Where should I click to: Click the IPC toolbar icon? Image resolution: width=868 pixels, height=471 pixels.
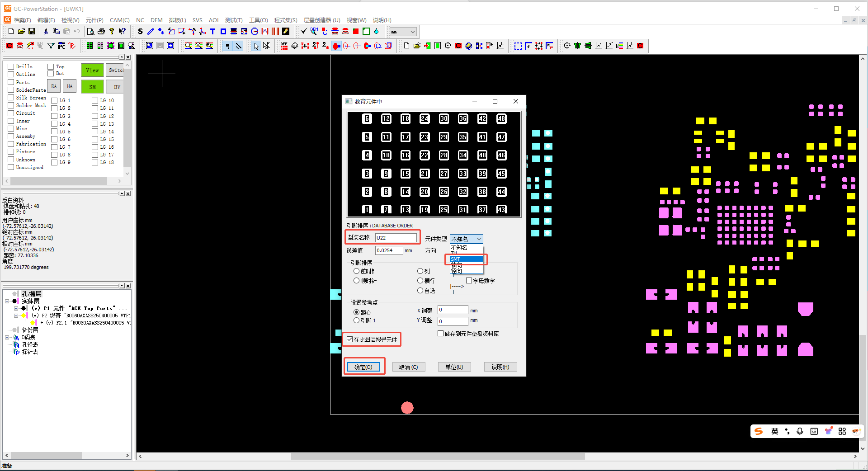click(x=61, y=46)
